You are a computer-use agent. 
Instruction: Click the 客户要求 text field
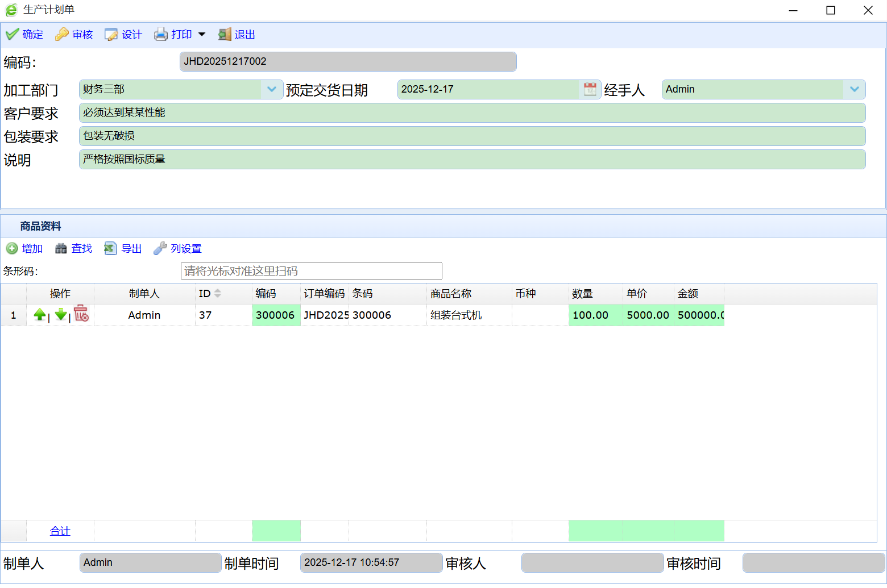click(x=472, y=112)
